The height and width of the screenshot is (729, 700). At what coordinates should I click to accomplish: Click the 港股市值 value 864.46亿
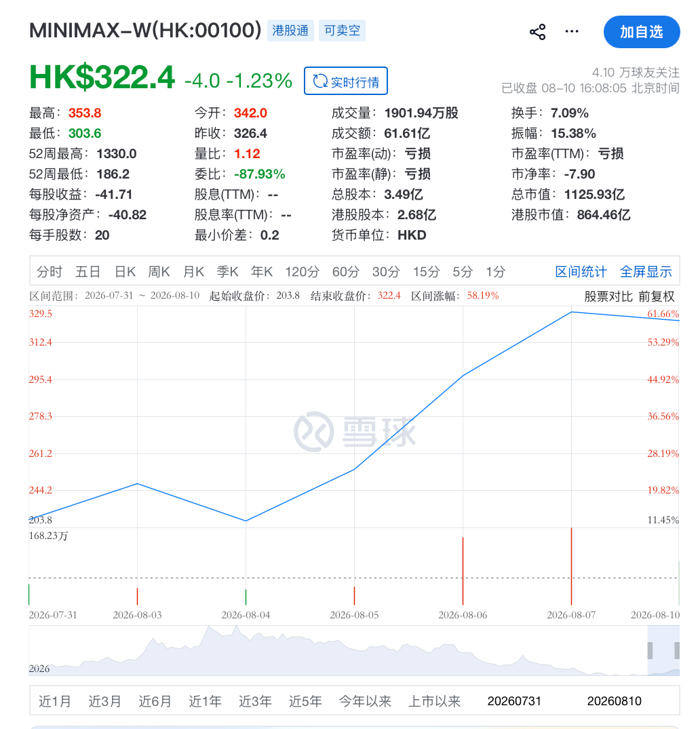604,214
